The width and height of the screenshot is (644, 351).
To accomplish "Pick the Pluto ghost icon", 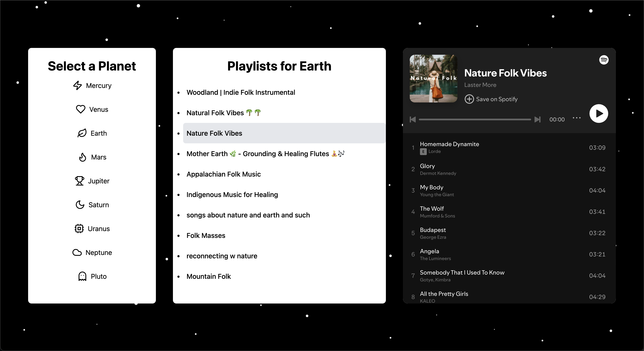I will (82, 276).
